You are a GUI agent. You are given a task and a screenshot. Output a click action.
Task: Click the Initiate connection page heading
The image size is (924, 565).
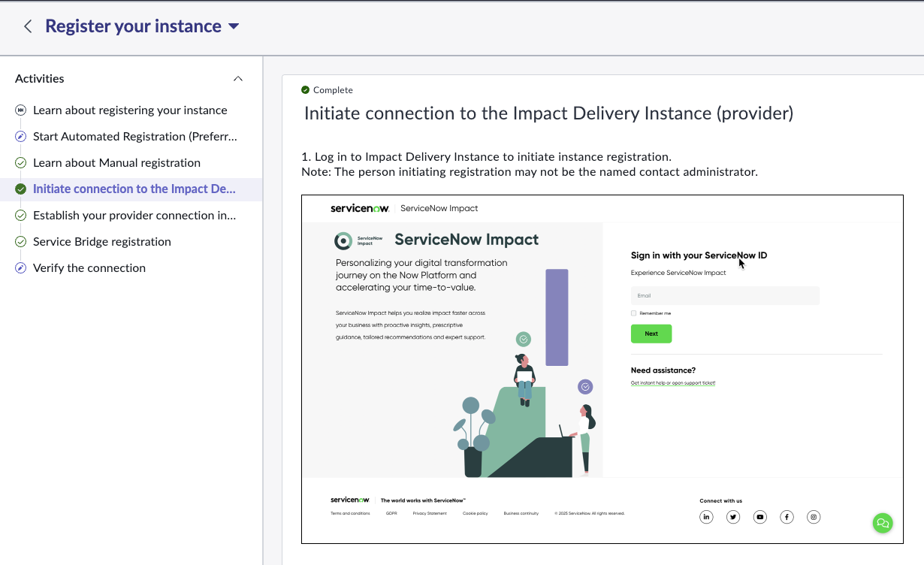click(548, 113)
